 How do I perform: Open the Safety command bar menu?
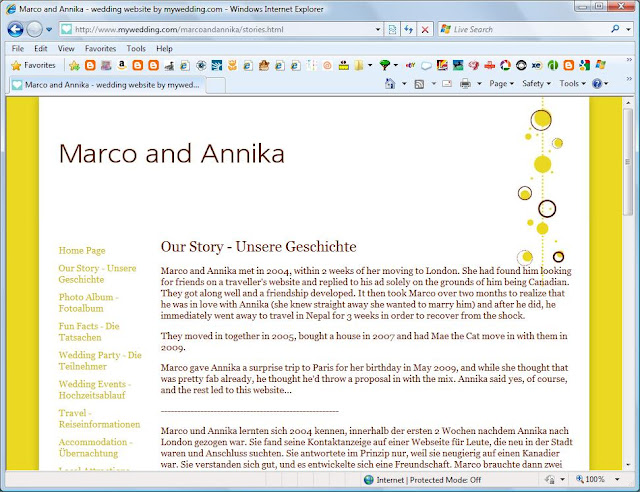coord(536,84)
